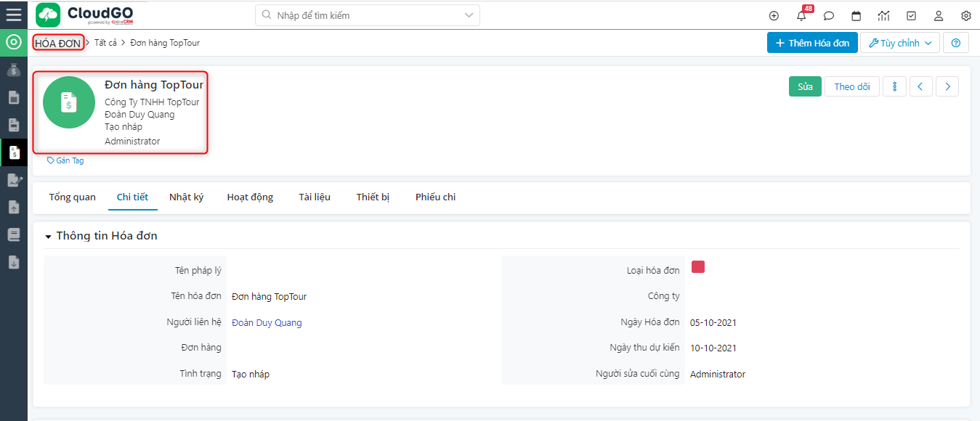This screenshot has height=421, width=980.
Task: Click the help question mark icon
Action: (x=955, y=43)
